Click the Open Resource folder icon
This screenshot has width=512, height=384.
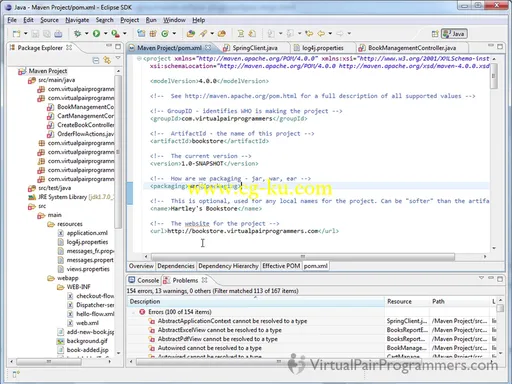coord(222,33)
